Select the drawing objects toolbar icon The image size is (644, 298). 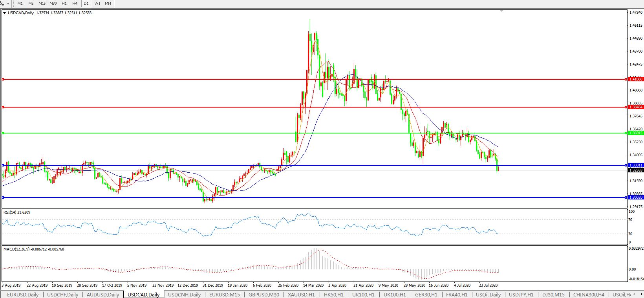point(2,3)
